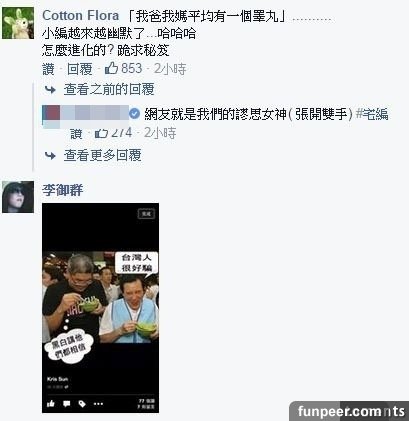
Task: Click the blue verified badge icon
Action: point(134,114)
